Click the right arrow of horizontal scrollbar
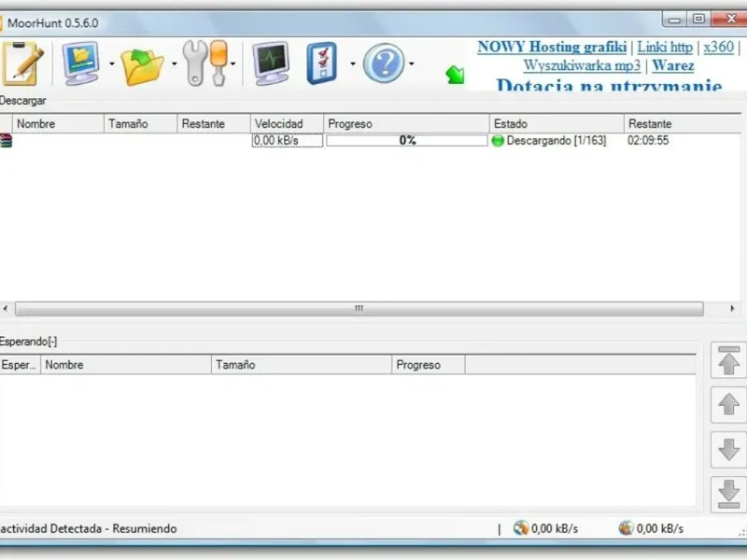Viewport: 747px width, 560px height. pyautogui.click(x=732, y=309)
